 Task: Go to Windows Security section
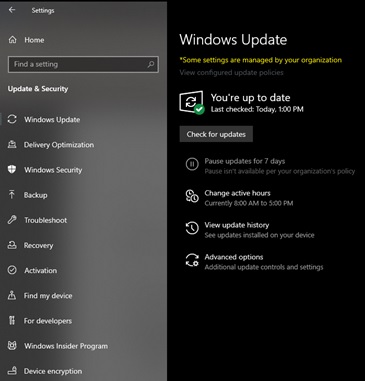(53, 170)
